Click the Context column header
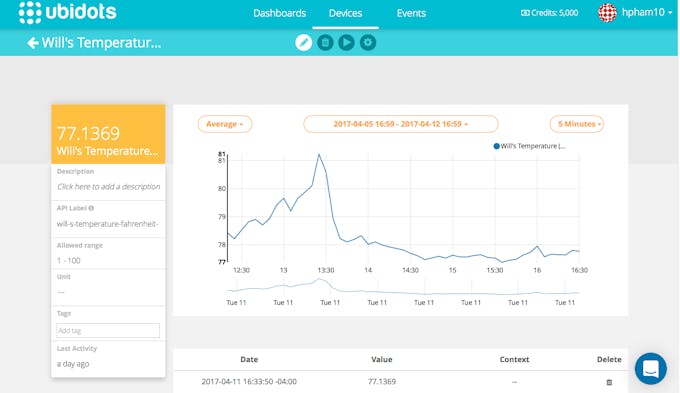 tap(514, 359)
